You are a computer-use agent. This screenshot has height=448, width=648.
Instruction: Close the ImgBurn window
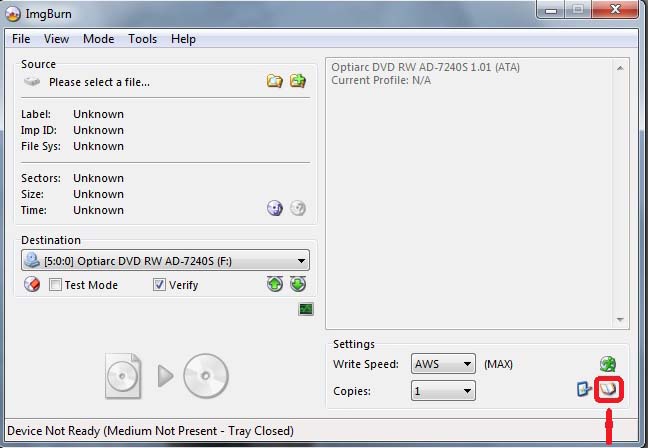click(615, 10)
